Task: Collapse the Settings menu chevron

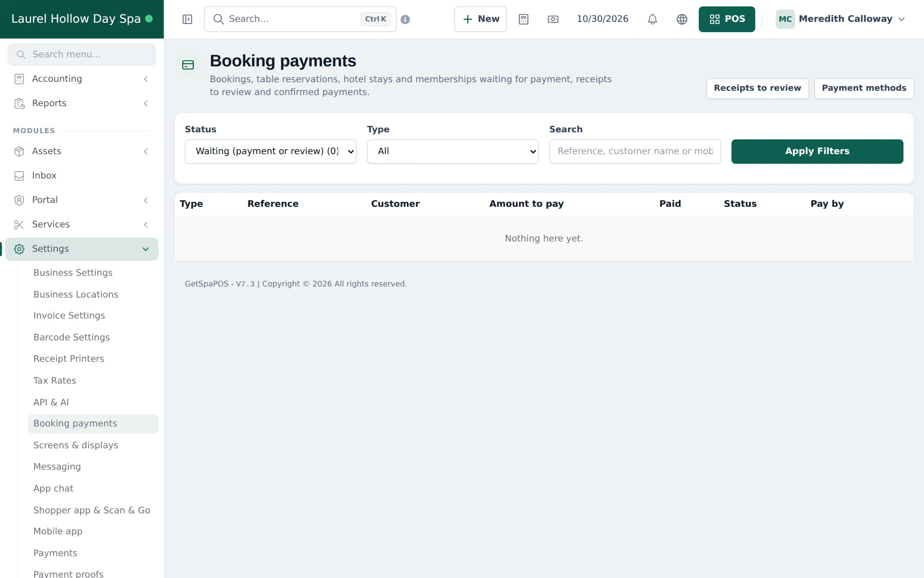Action: [x=146, y=249]
